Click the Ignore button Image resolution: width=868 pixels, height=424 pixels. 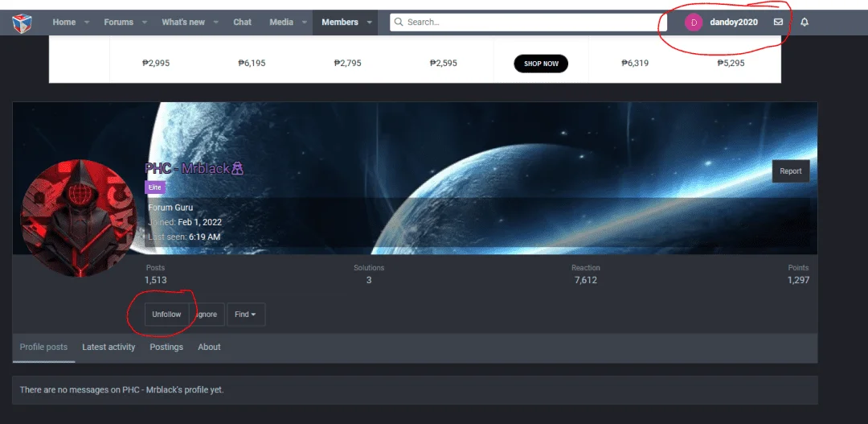pyautogui.click(x=207, y=315)
